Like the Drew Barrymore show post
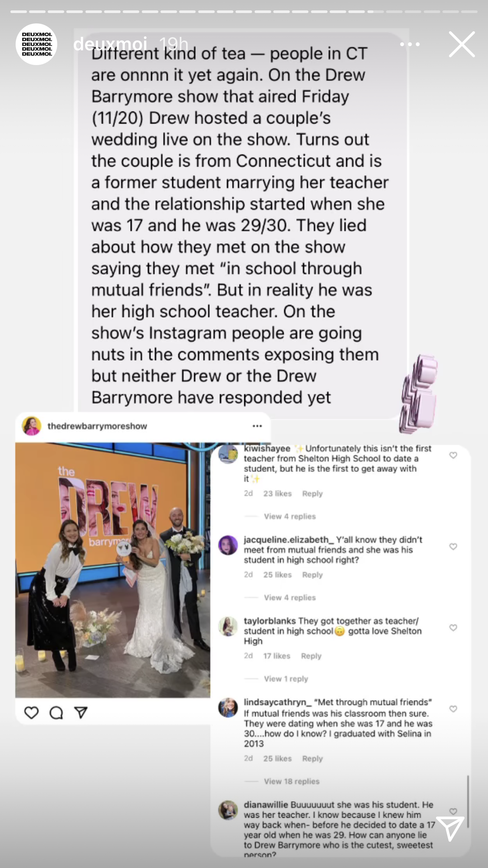488x868 pixels. [x=31, y=713]
